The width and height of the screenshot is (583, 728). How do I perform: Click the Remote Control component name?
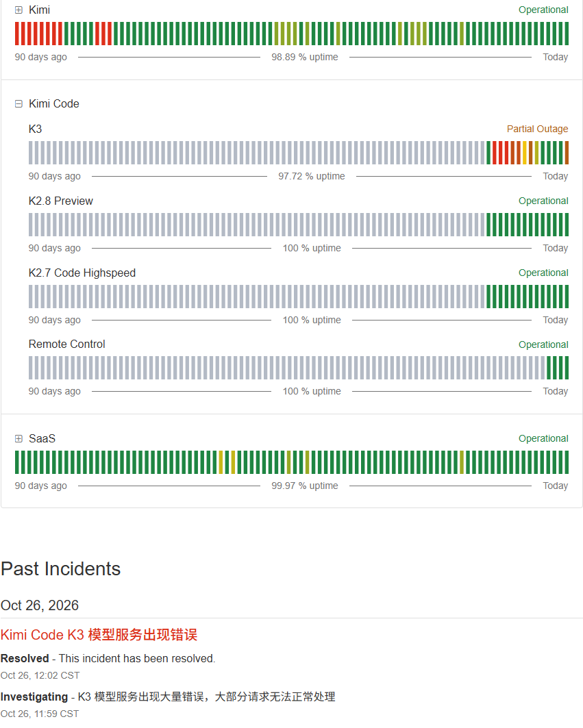point(67,344)
